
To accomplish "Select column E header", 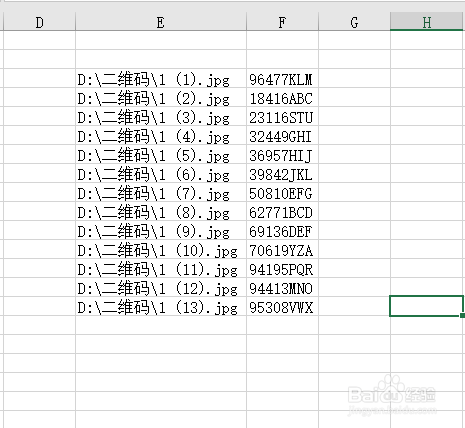I will coord(161,22).
